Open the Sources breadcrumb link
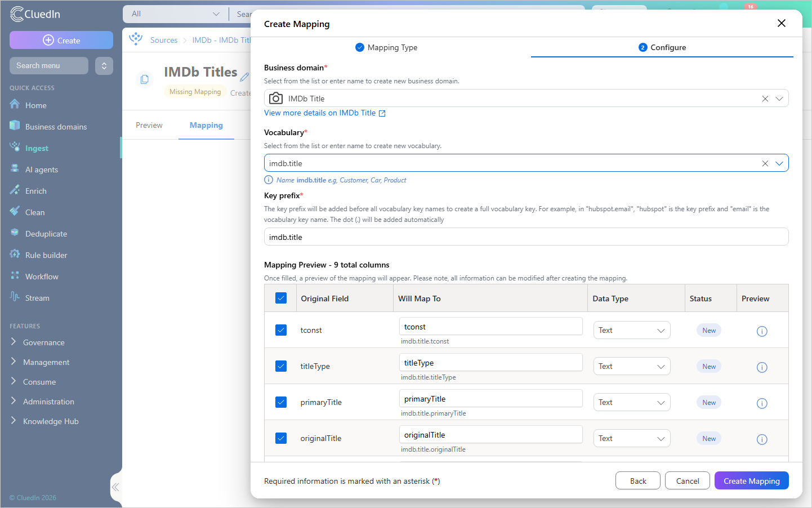Image resolution: width=812 pixels, height=508 pixels. coord(164,40)
